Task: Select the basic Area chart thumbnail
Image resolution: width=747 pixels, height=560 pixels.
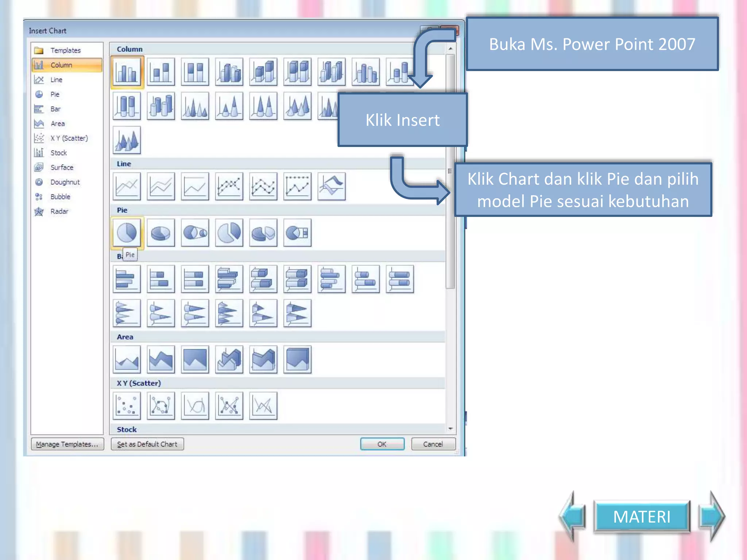Action: [x=127, y=360]
